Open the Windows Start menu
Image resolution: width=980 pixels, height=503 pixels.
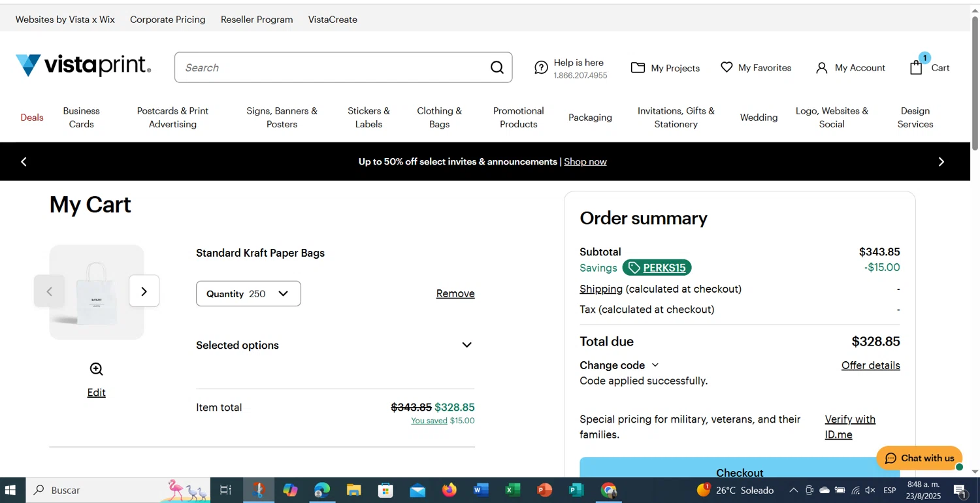(x=10, y=490)
